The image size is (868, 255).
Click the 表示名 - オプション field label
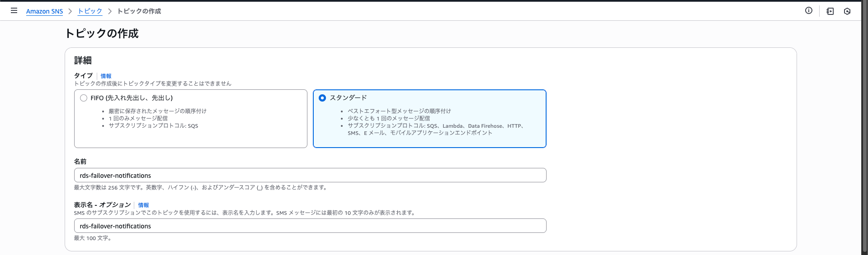102,205
